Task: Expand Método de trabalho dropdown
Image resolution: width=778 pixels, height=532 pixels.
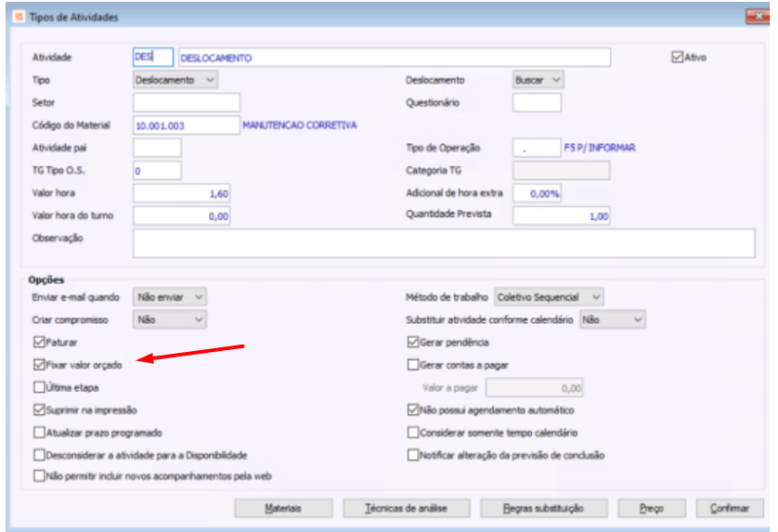Action: click(548, 298)
